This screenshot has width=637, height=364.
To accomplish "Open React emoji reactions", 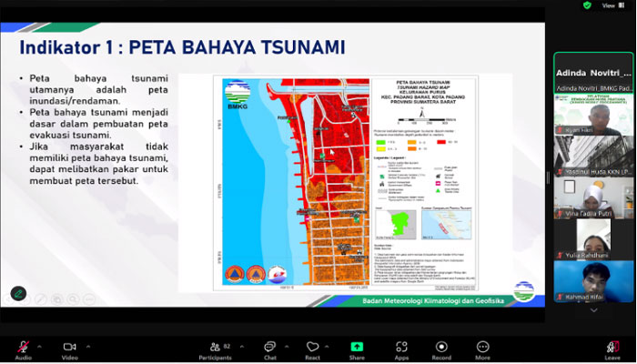I will point(313,349).
